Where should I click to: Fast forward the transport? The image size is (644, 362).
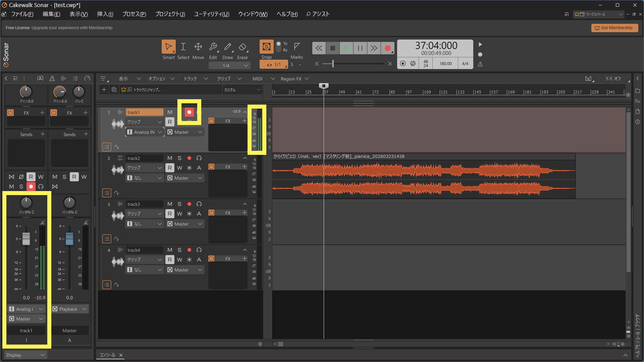click(x=374, y=48)
